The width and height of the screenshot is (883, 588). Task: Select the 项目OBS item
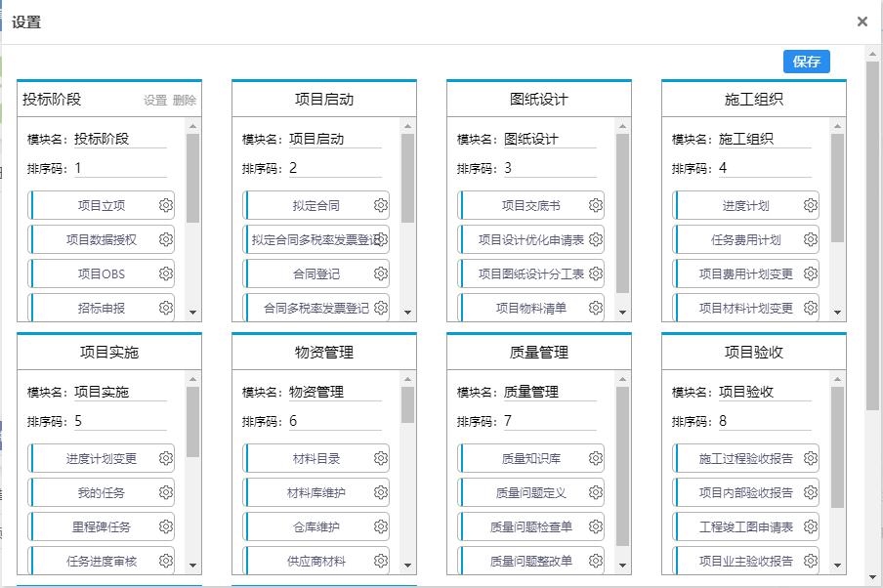click(102, 273)
